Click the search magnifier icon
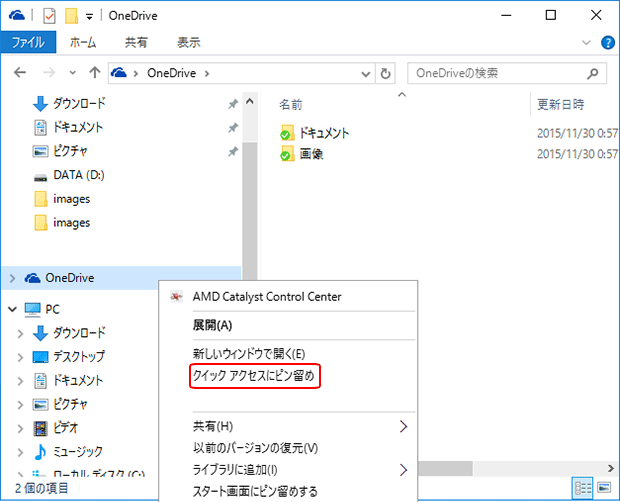 (x=592, y=73)
